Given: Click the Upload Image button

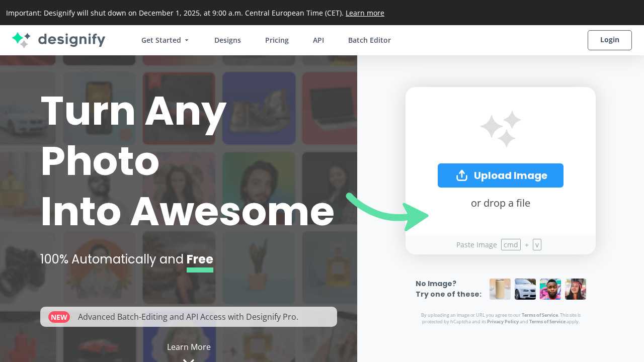Looking at the screenshot, I should point(500,175).
